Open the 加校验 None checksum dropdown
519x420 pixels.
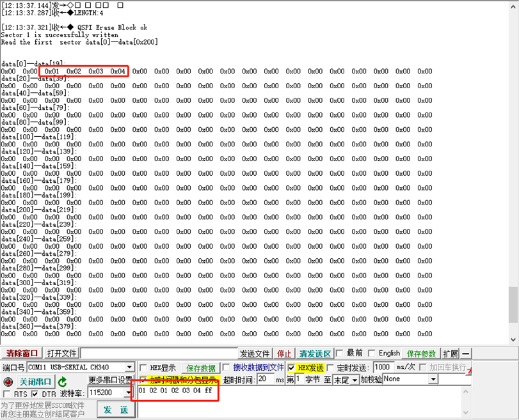(x=433, y=379)
